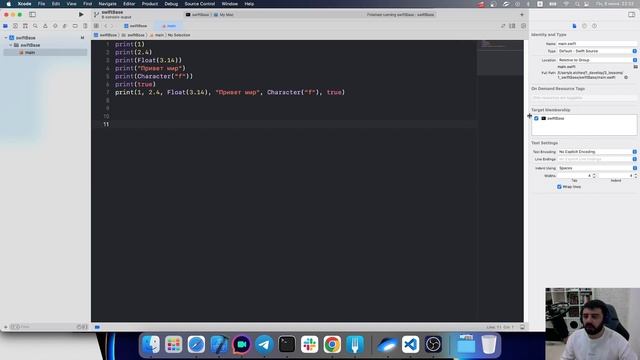
Task: Open the Symbol navigator icon
Action: click(25, 26)
